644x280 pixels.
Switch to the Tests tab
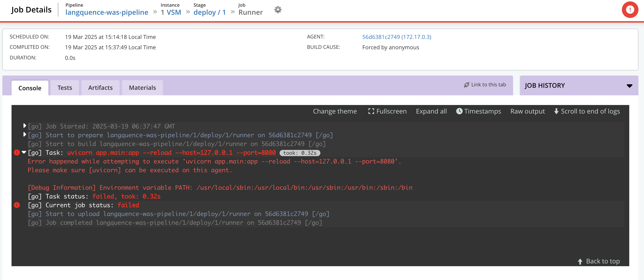point(65,88)
